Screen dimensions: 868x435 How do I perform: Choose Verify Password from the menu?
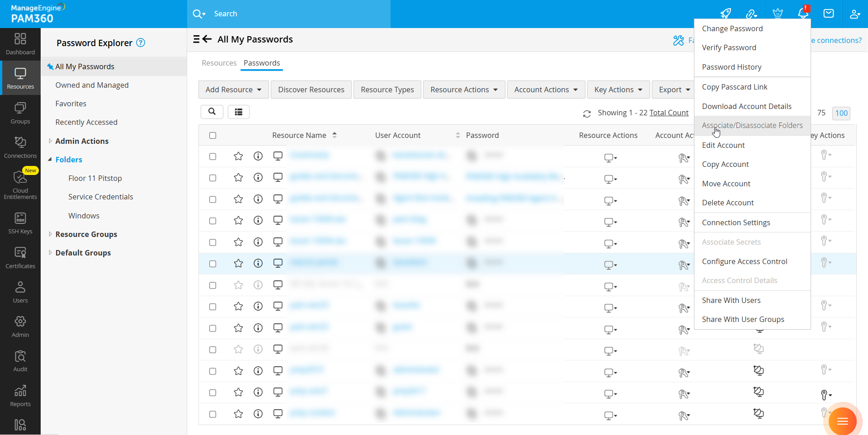(752, 47)
